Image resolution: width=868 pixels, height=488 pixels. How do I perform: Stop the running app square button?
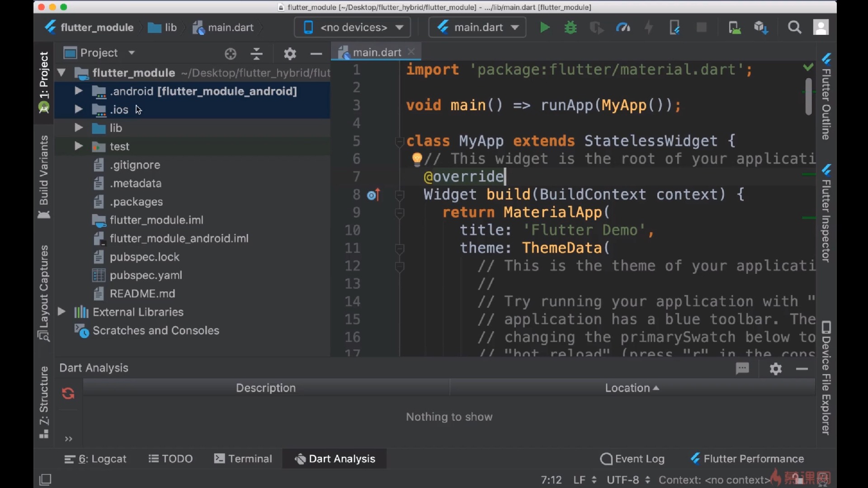tap(702, 28)
